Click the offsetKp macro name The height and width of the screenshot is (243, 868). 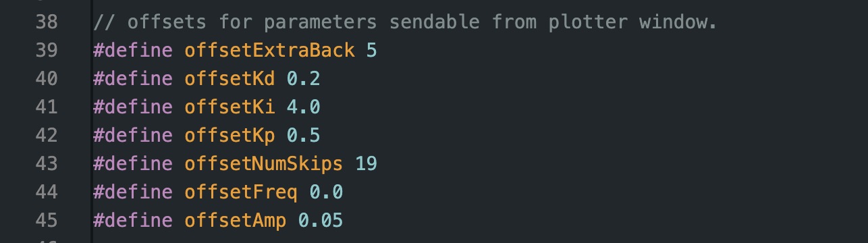pyautogui.click(x=229, y=137)
